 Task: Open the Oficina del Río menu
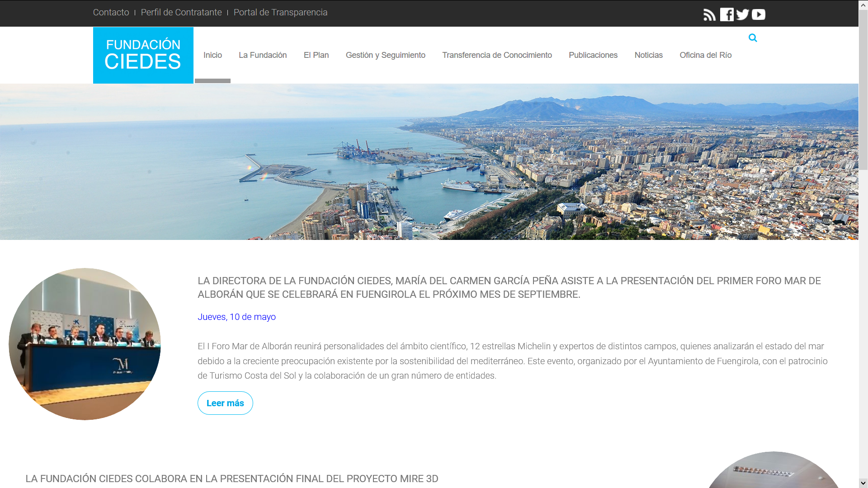coord(705,55)
